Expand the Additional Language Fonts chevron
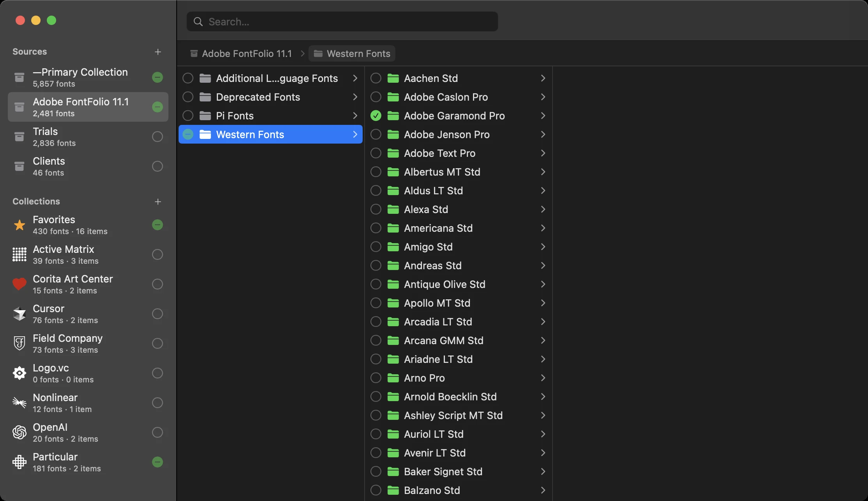 point(355,78)
